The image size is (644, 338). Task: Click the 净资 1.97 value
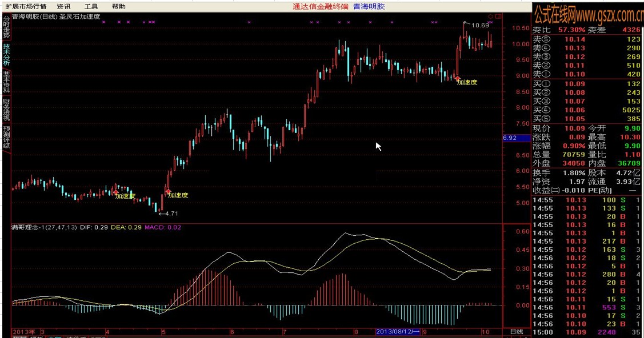coord(577,182)
